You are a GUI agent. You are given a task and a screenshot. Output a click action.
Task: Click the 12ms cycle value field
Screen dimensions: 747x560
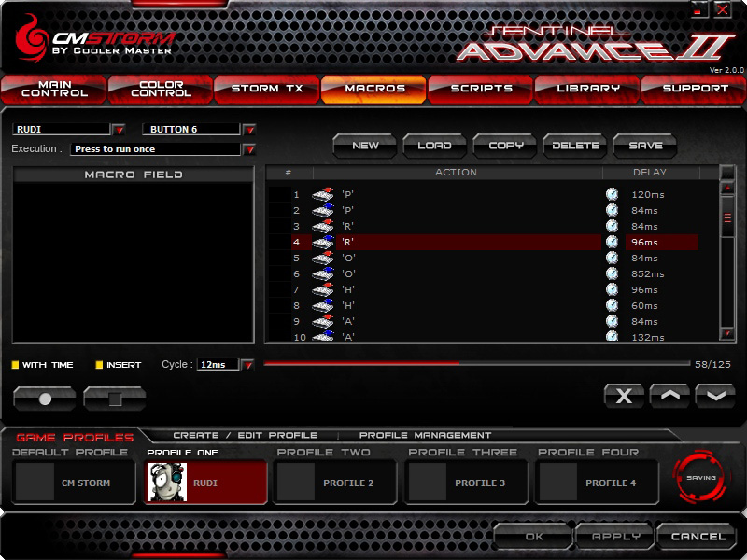pos(218,364)
